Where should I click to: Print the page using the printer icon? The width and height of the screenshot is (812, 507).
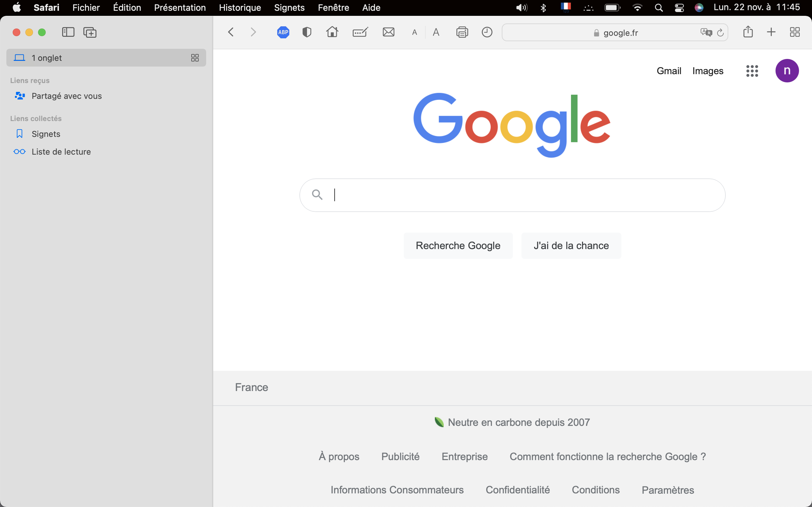coord(462,32)
